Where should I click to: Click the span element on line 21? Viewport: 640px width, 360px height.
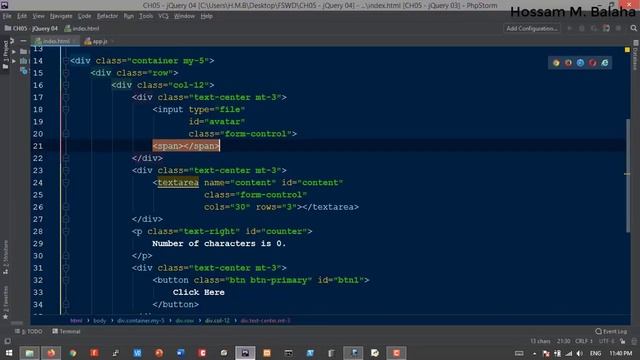(x=186, y=146)
